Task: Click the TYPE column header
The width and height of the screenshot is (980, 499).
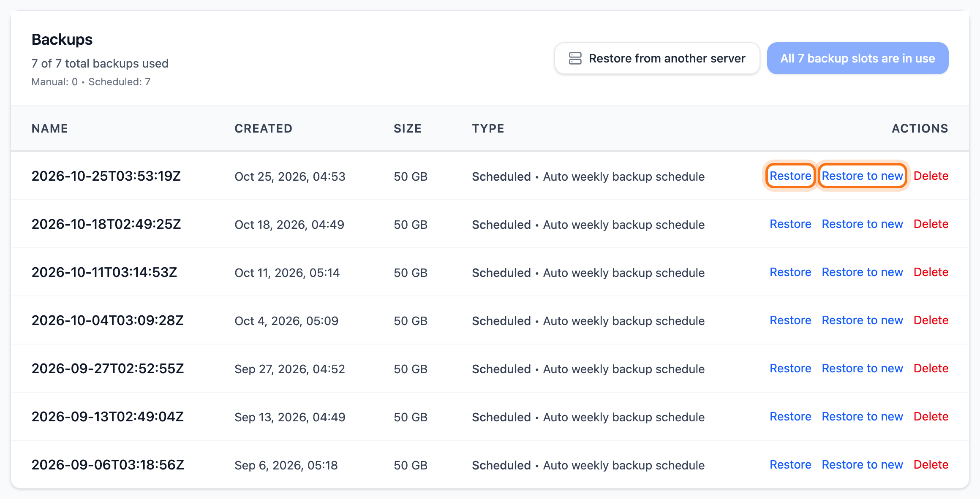Action: [x=488, y=128]
